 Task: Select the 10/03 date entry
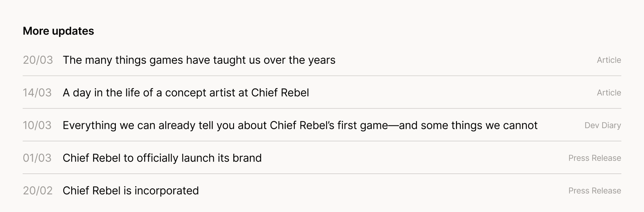click(37, 125)
